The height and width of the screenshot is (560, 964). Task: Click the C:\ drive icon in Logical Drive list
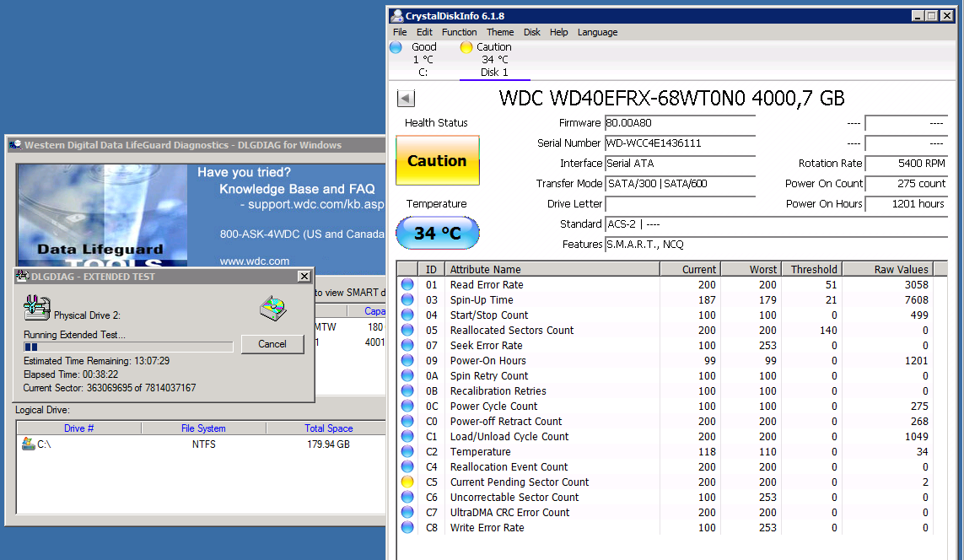(29, 444)
